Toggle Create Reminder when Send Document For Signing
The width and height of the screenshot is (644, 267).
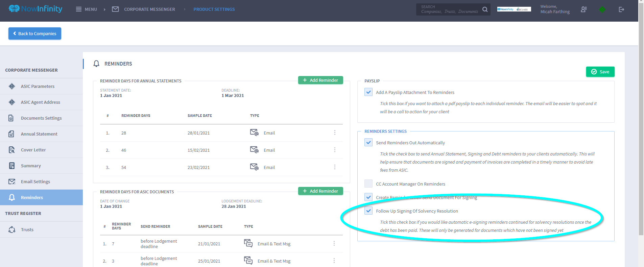368,197
